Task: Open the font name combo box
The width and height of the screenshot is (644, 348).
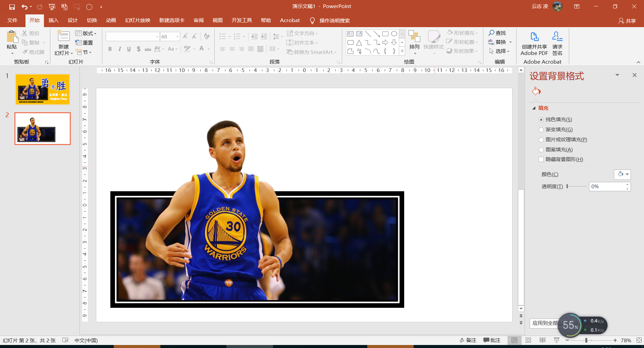Action: pos(132,37)
